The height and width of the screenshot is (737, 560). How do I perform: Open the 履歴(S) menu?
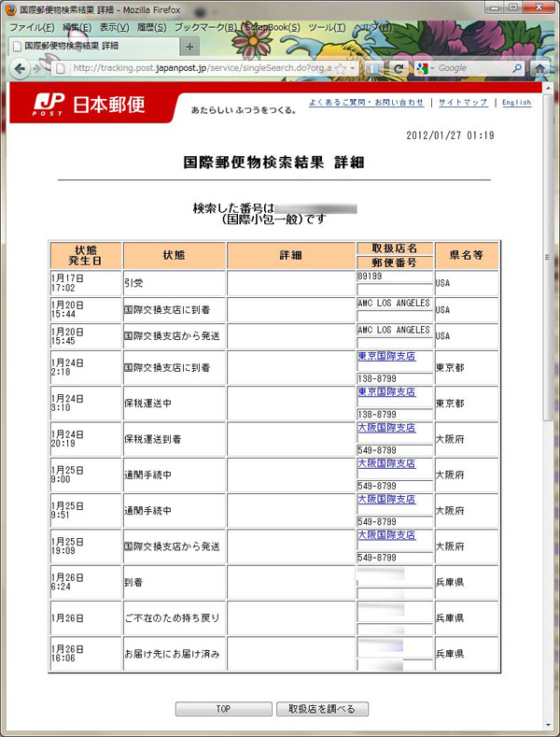point(152,27)
